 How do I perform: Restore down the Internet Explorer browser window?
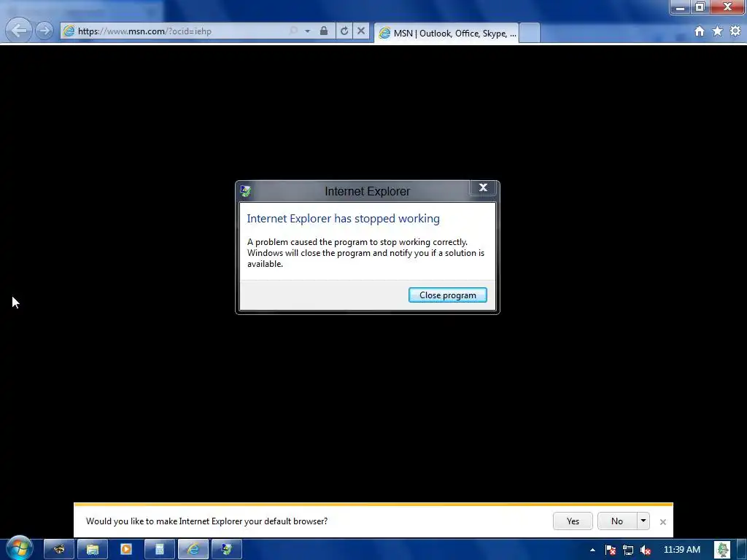[700, 7]
